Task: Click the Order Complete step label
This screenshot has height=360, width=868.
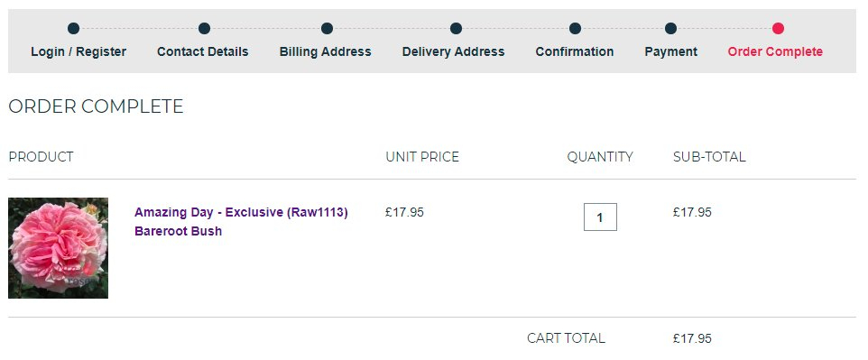Action: tap(775, 51)
